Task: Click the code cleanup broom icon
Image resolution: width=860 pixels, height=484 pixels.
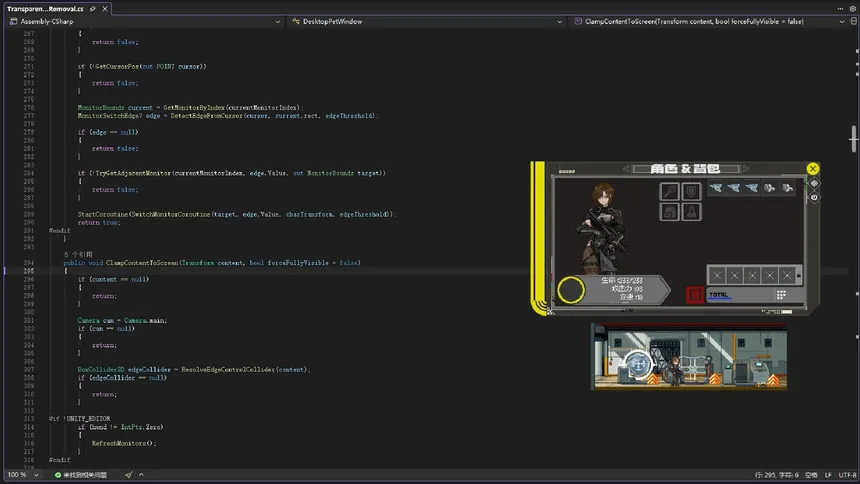Action: (128, 475)
